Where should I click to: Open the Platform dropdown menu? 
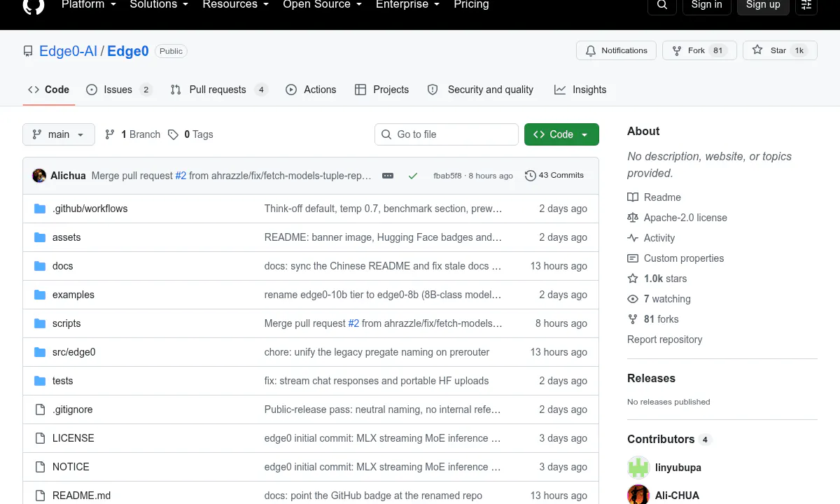coord(89,5)
